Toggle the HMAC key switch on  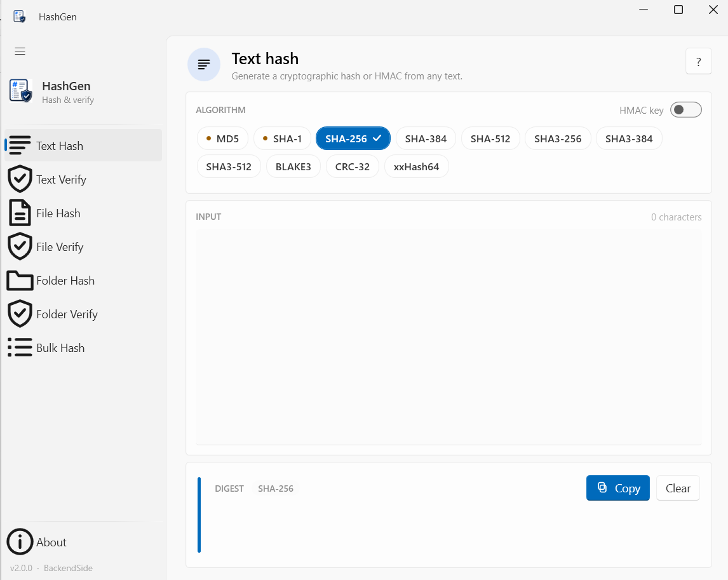click(x=685, y=110)
